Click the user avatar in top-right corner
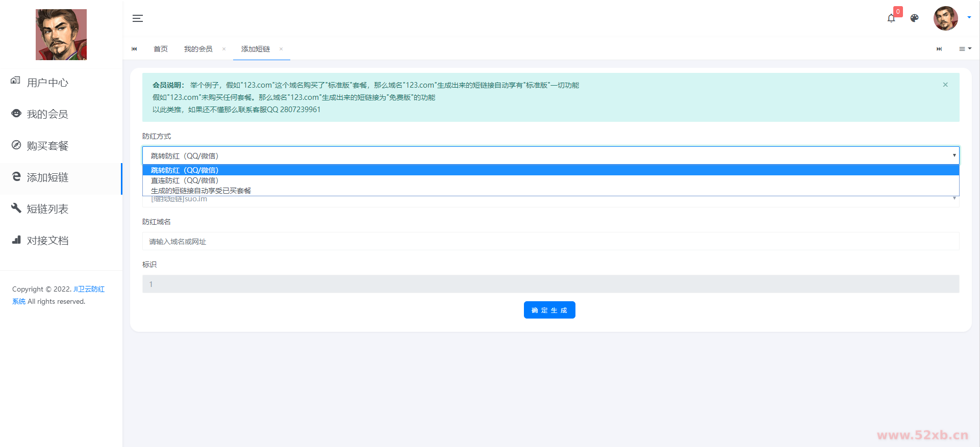Viewport: 980px width, 447px height. 945,18
